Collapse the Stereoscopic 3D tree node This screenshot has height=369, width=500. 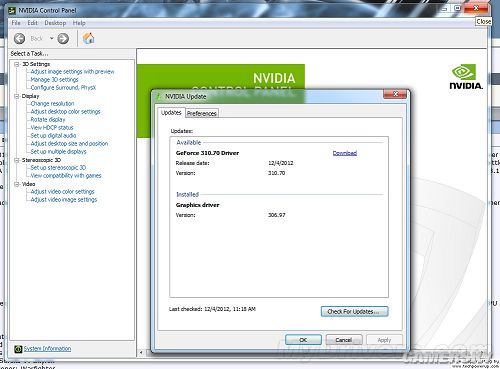(x=17, y=160)
